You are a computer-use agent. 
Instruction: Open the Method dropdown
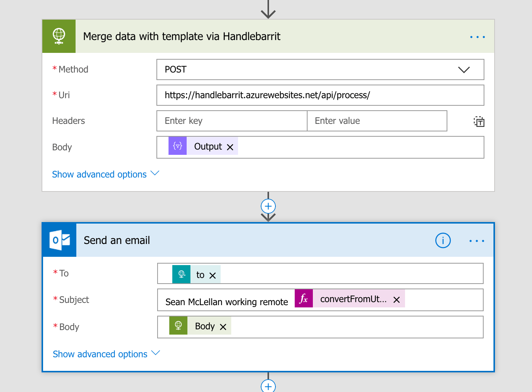coord(464,70)
